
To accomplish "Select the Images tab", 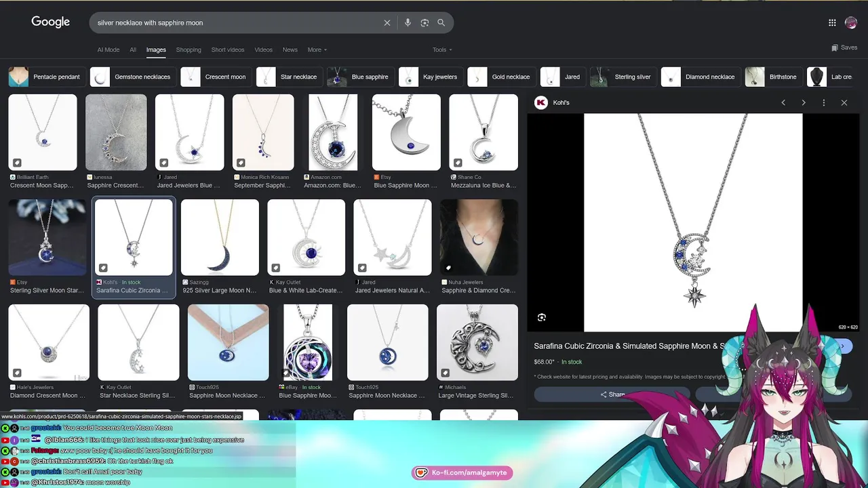I will tap(156, 49).
